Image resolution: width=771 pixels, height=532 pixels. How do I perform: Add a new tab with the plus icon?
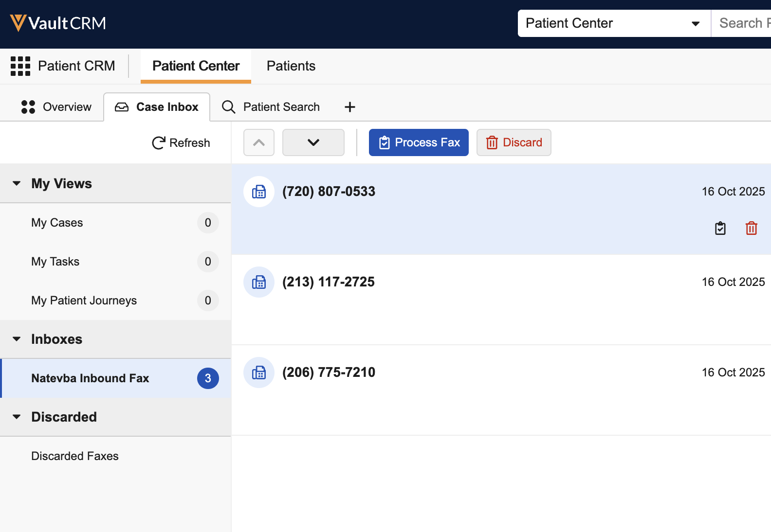pos(349,107)
